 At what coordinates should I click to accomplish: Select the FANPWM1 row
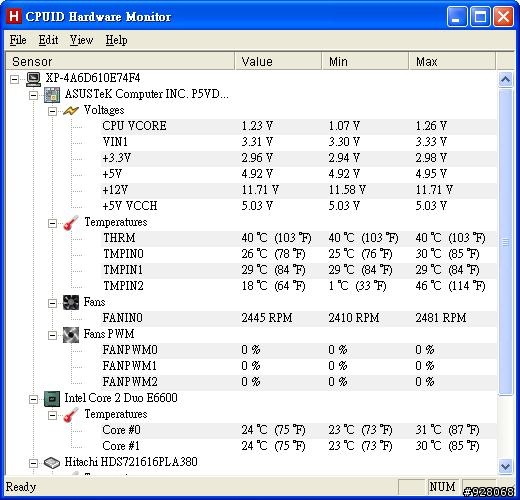(x=298, y=366)
